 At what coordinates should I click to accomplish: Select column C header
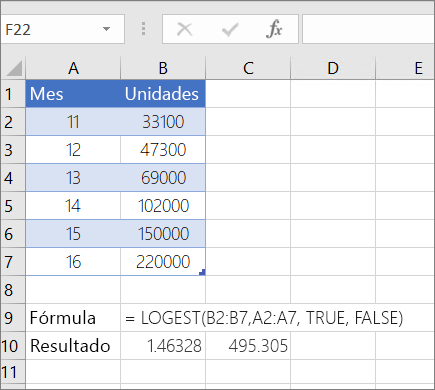[248, 68]
